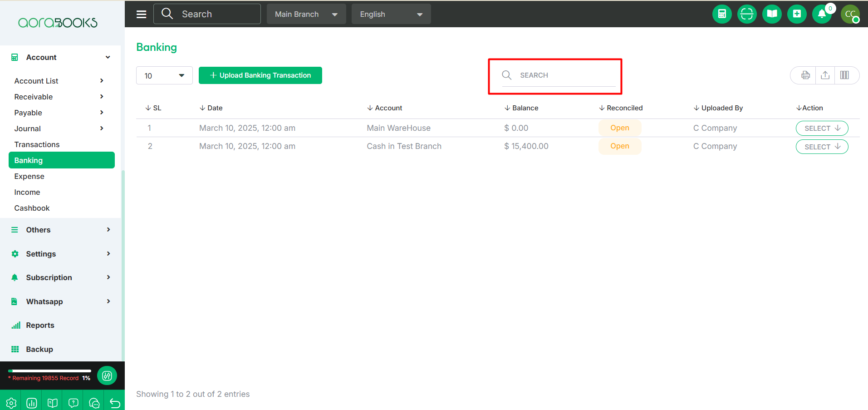Click the print icon above the table
This screenshot has height=410, width=868.
tap(805, 75)
